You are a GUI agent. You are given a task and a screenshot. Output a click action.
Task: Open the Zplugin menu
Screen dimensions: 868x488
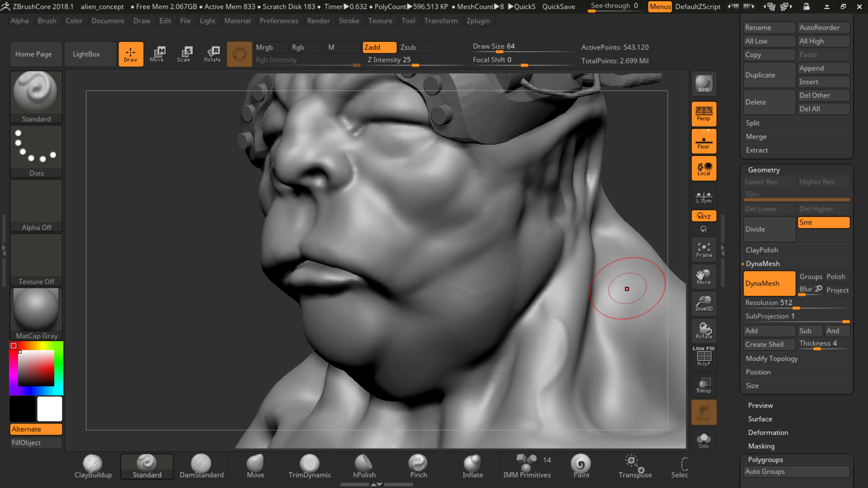(478, 21)
